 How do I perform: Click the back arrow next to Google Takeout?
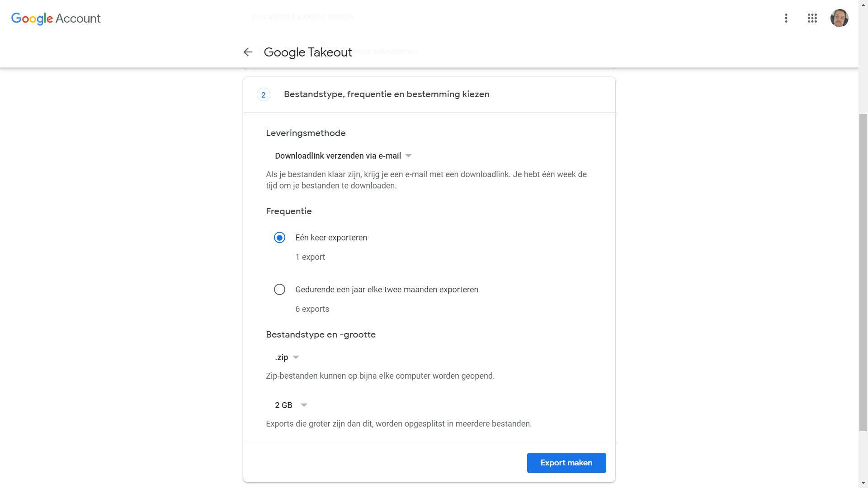click(247, 52)
